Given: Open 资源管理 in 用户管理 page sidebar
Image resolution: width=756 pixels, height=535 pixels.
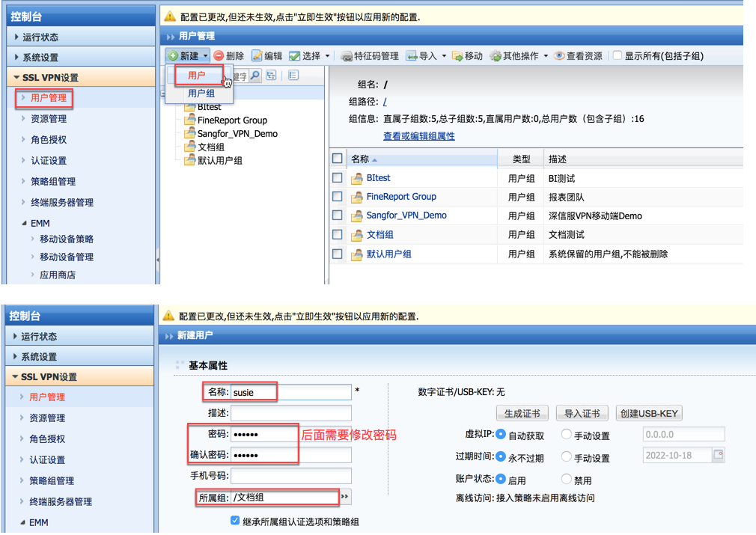Looking at the screenshot, I should coord(48,118).
